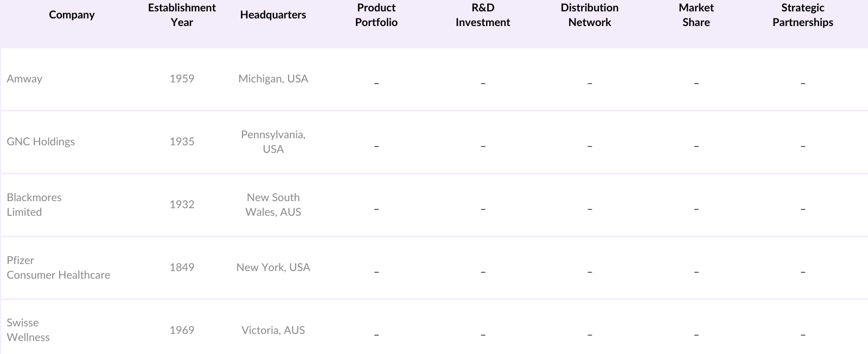Click the New York, USA cell

(x=273, y=267)
